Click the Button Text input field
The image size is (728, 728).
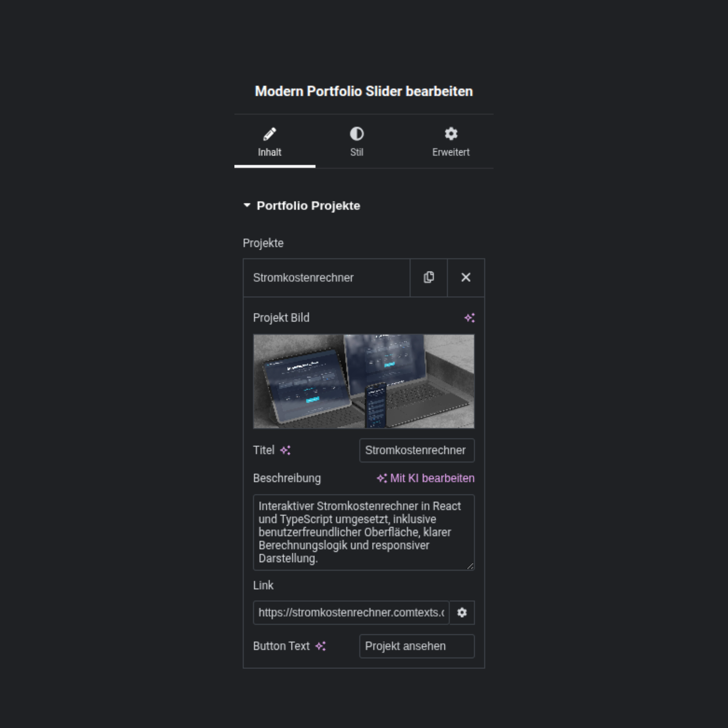pyautogui.click(x=416, y=646)
